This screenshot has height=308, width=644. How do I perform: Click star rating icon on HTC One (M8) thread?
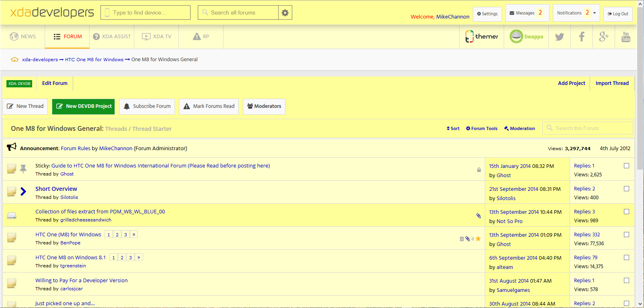(478, 239)
